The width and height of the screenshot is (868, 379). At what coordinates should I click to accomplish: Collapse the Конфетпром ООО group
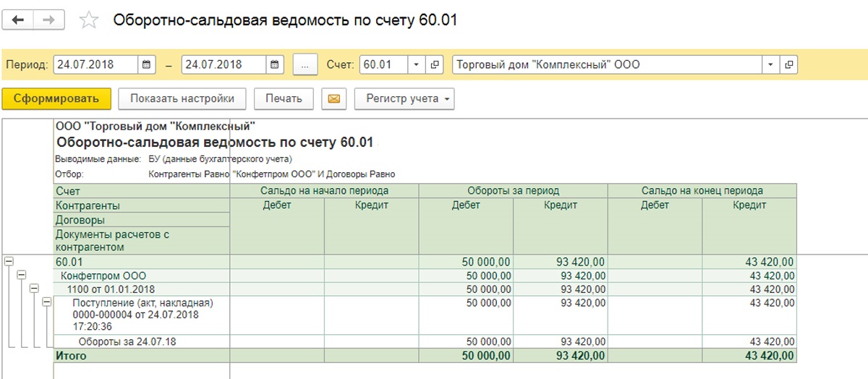pos(21,275)
